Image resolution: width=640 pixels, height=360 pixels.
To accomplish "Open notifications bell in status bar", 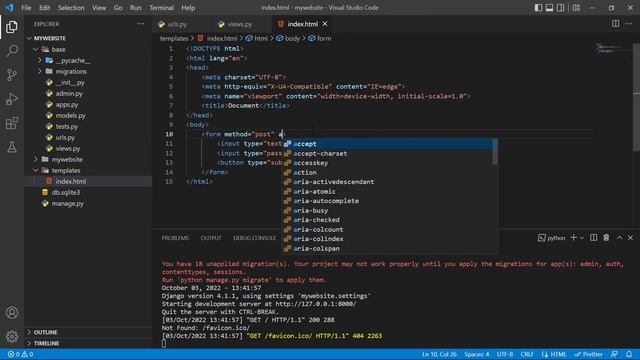I will 629,354.
